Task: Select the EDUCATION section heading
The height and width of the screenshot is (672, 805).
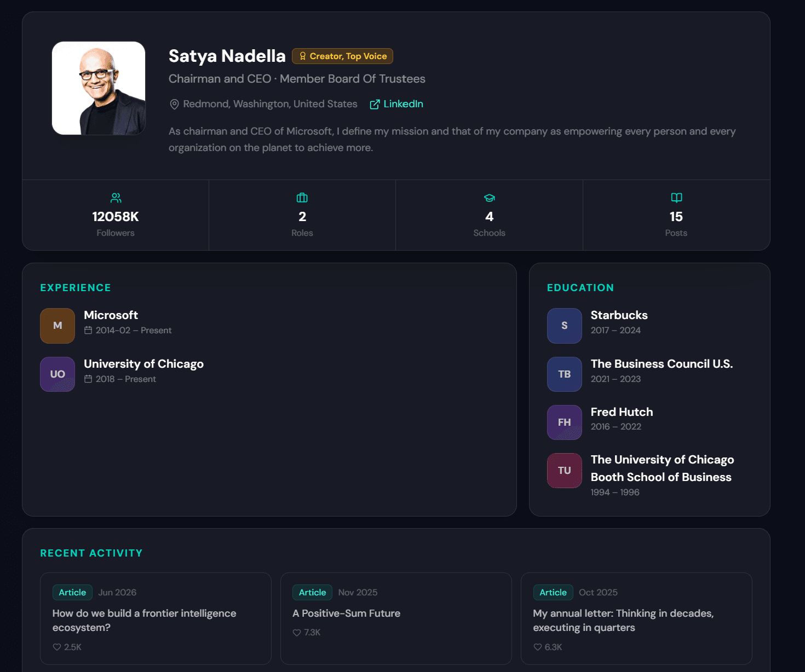Action: tap(580, 288)
